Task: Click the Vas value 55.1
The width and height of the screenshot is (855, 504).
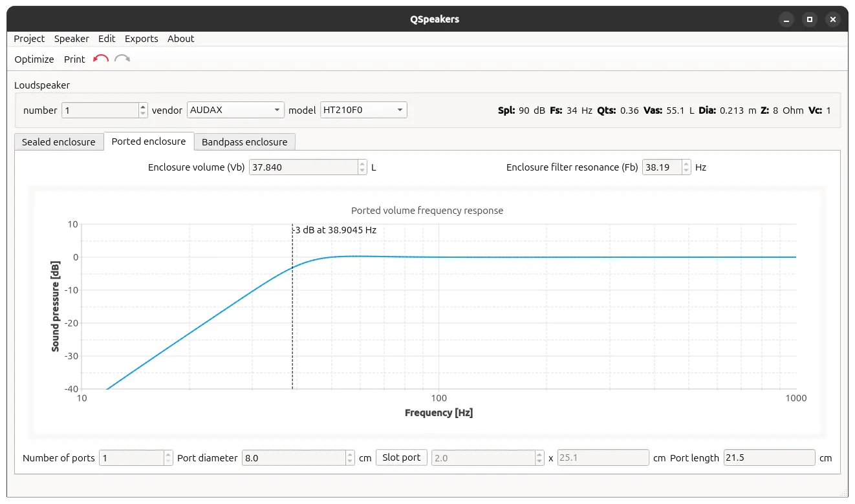Action: (x=676, y=110)
